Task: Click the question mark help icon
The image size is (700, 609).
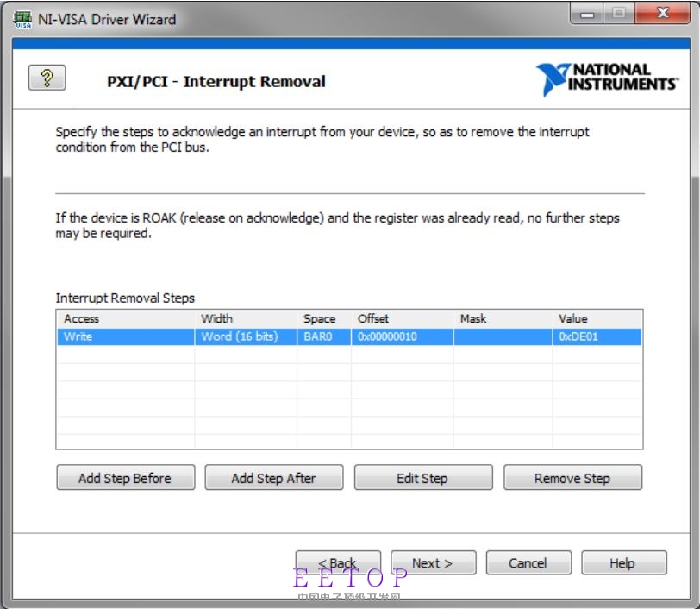Action: coord(47,78)
